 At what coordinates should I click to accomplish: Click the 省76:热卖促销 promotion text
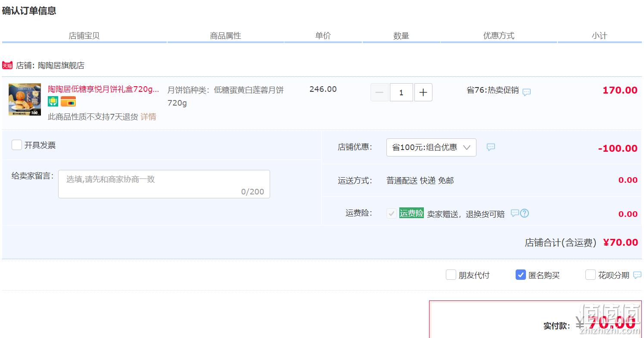pos(493,90)
